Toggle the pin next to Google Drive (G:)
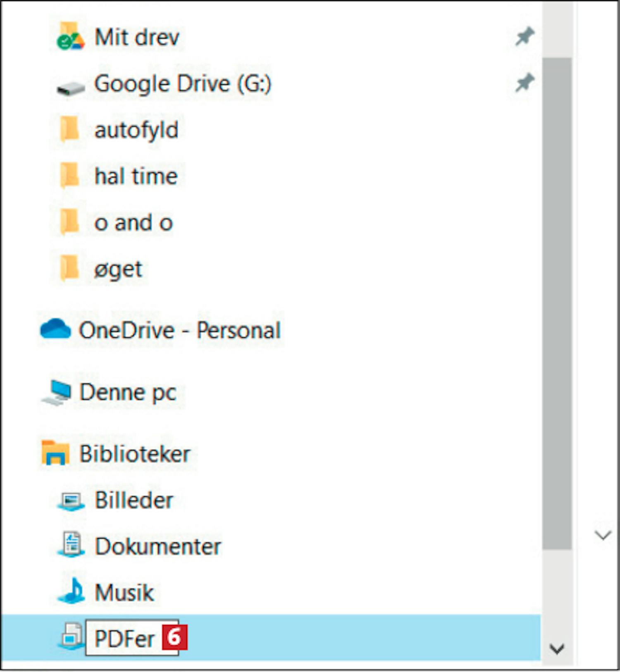 pyautogui.click(x=524, y=83)
